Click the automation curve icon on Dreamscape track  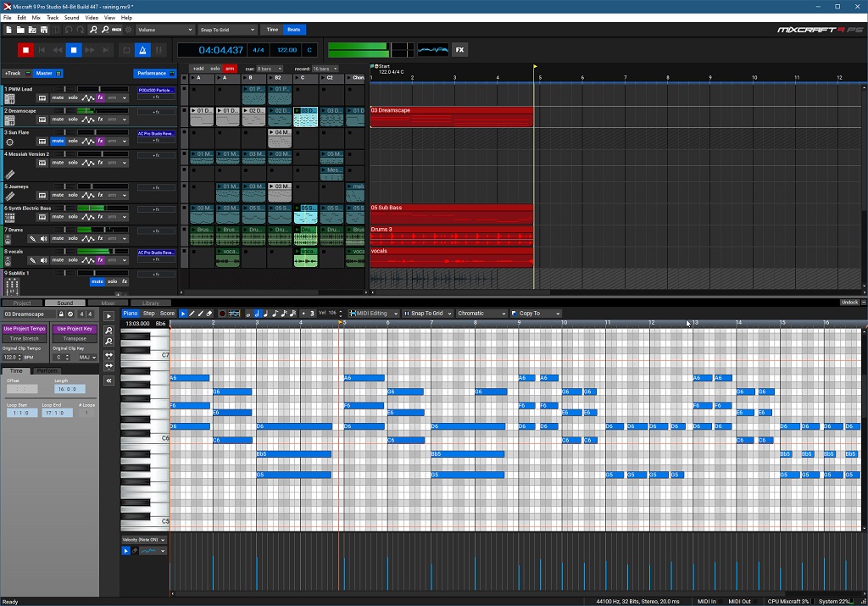pyautogui.click(x=88, y=120)
